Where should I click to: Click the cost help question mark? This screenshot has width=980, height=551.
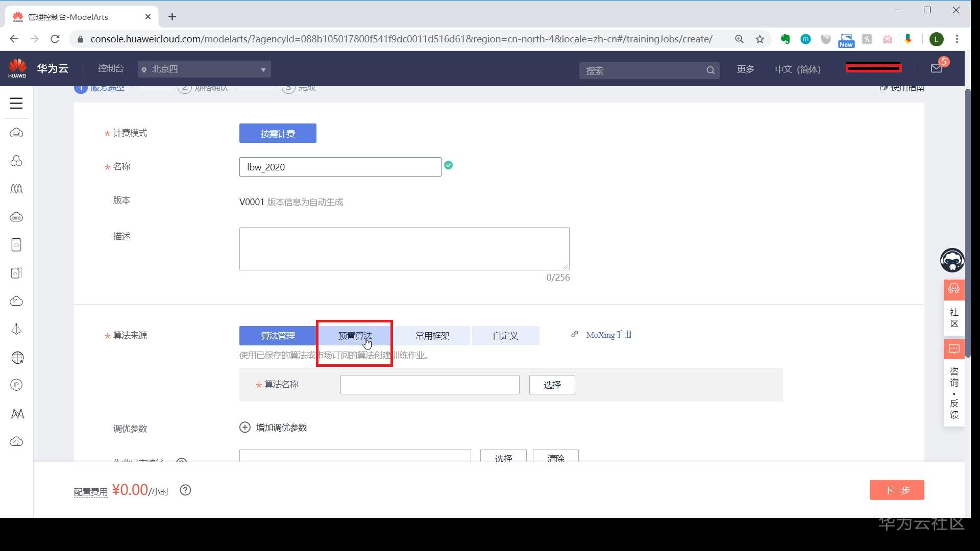tap(185, 490)
